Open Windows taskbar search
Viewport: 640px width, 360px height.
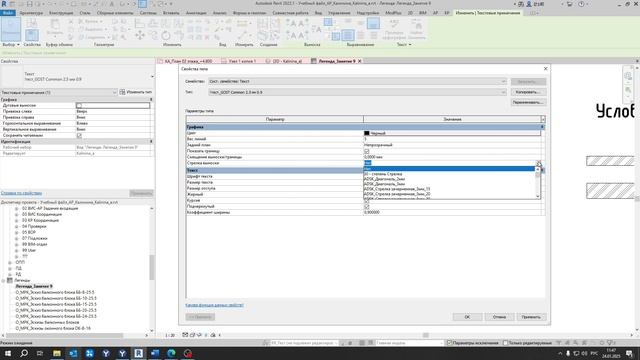[24, 353]
